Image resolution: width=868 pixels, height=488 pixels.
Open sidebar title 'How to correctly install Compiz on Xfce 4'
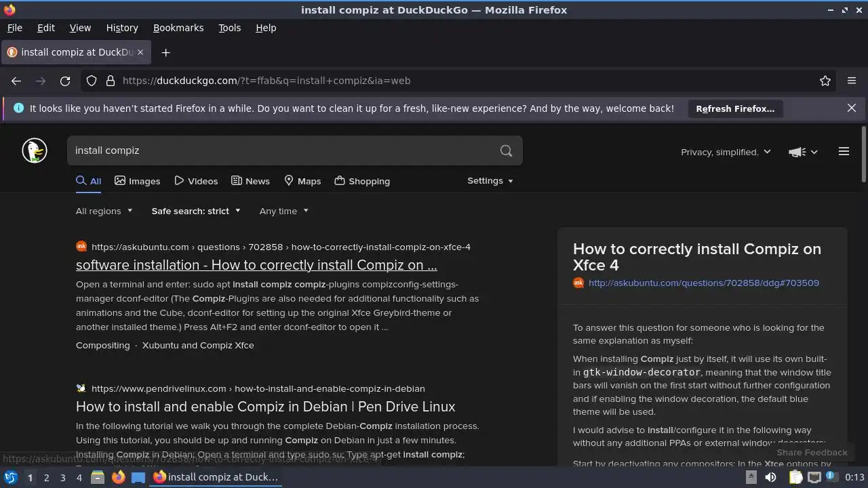(x=697, y=257)
